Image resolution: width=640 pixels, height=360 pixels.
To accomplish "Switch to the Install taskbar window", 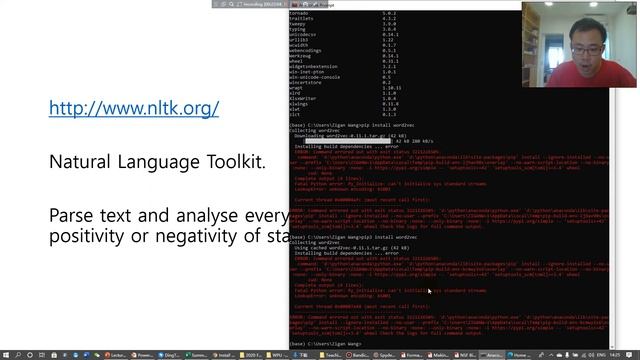I will pos(224,355).
